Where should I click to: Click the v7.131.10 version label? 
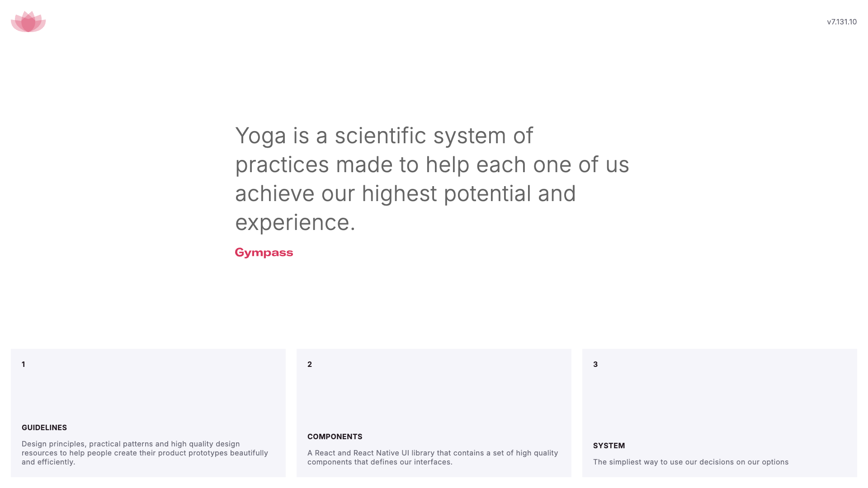point(842,22)
